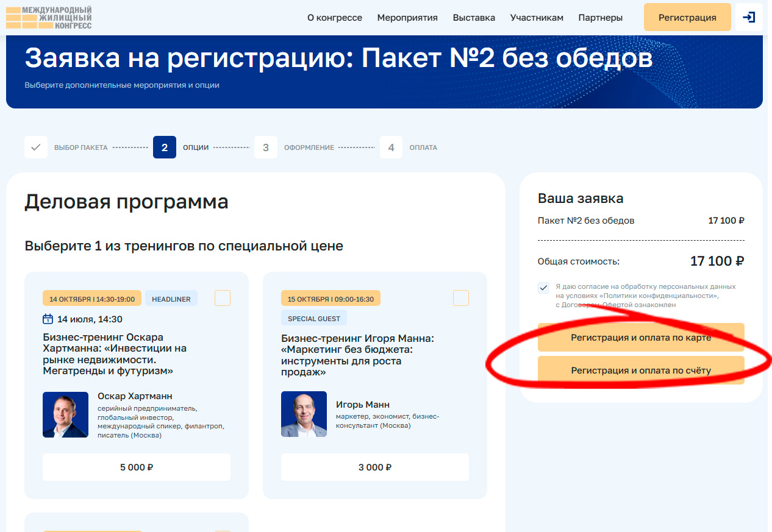Select Оскар Хартманн training checkbox
Image resolution: width=772 pixels, height=532 pixels.
[223, 298]
